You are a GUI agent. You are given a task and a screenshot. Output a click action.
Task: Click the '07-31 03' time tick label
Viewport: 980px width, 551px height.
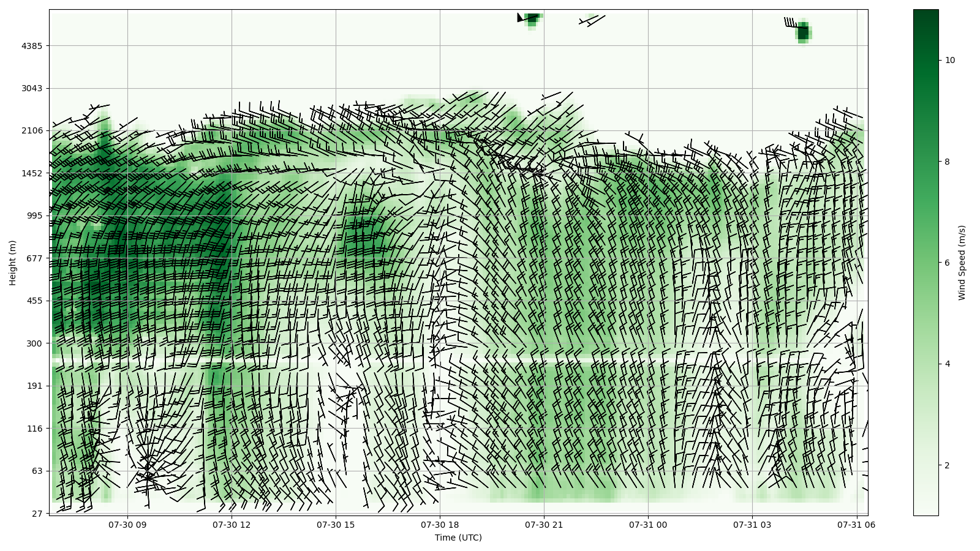[x=752, y=525]
